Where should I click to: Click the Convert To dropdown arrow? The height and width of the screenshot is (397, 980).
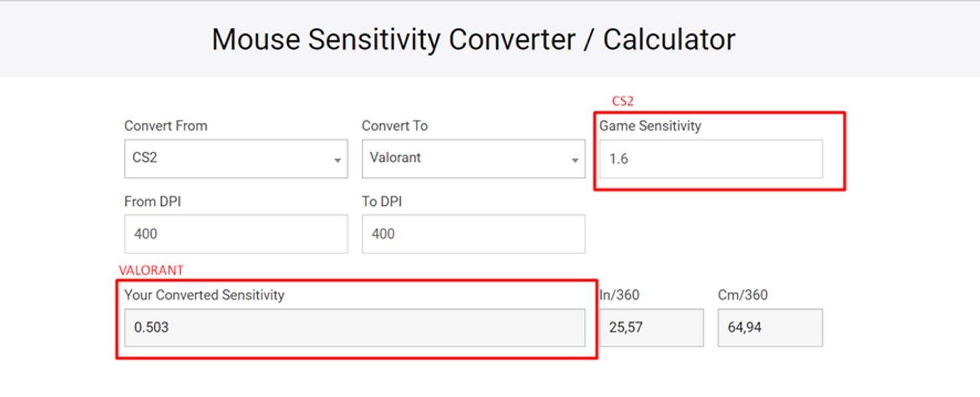coord(575,160)
